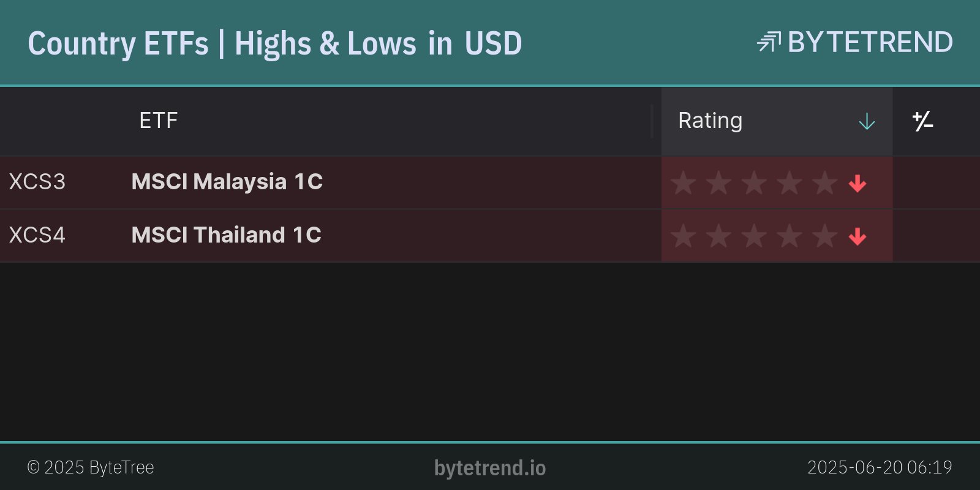980x490 pixels.
Task: Click the plus/minus column header icon
Action: [x=922, y=121]
